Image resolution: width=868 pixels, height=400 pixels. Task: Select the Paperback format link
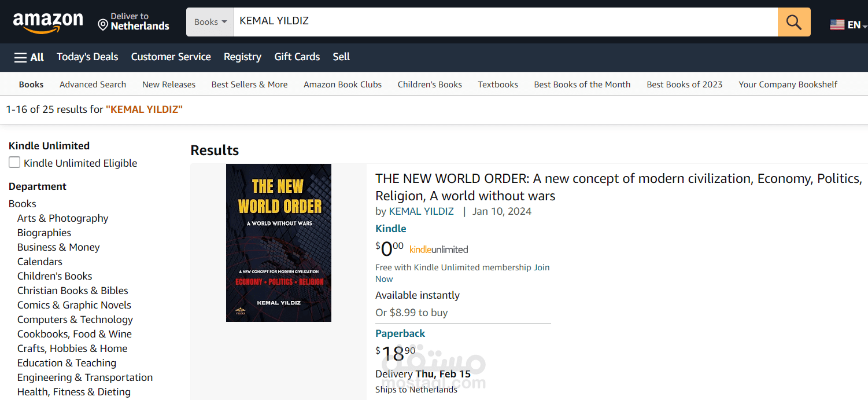point(400,333)
